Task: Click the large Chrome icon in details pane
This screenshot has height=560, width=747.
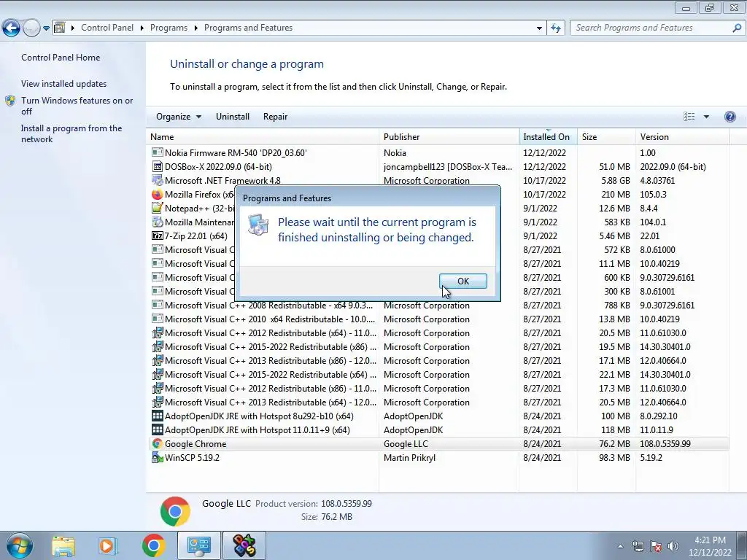Action: click(175, 511)
